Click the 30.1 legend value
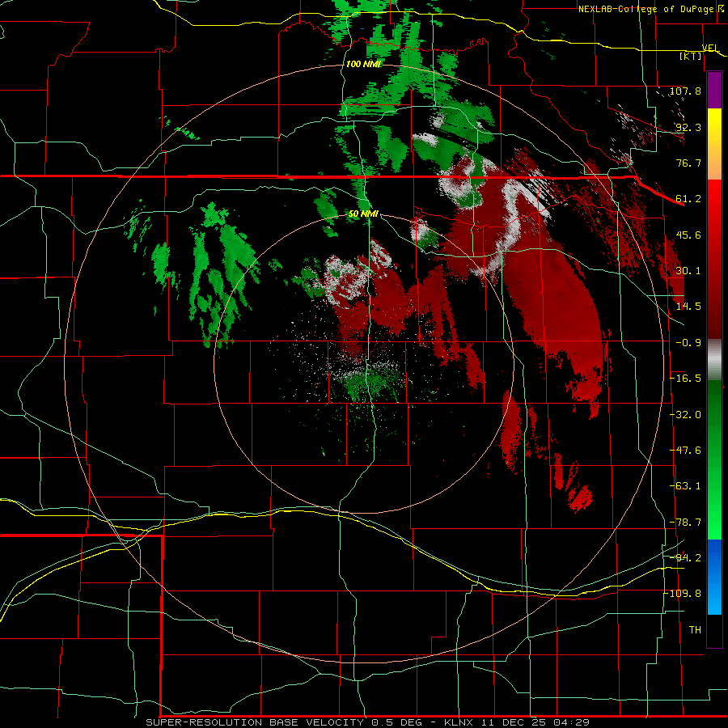Viewport: 728px width, 728px height. click(688, 271)
